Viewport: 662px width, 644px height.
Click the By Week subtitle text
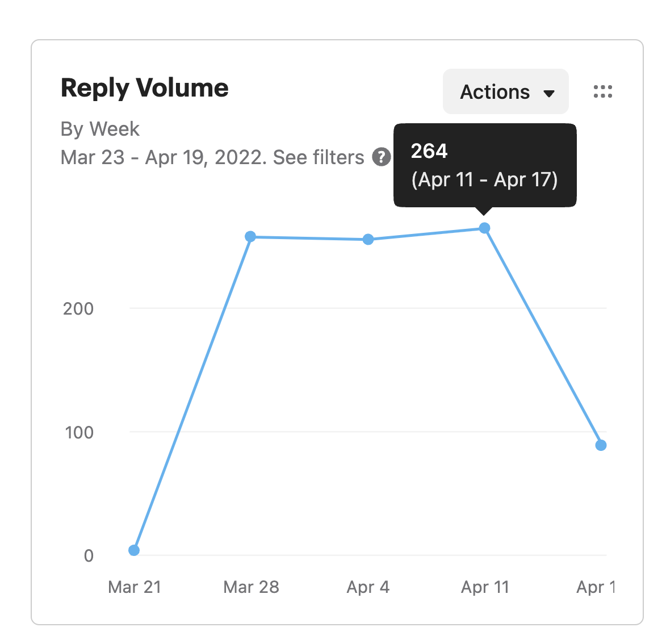100,129
